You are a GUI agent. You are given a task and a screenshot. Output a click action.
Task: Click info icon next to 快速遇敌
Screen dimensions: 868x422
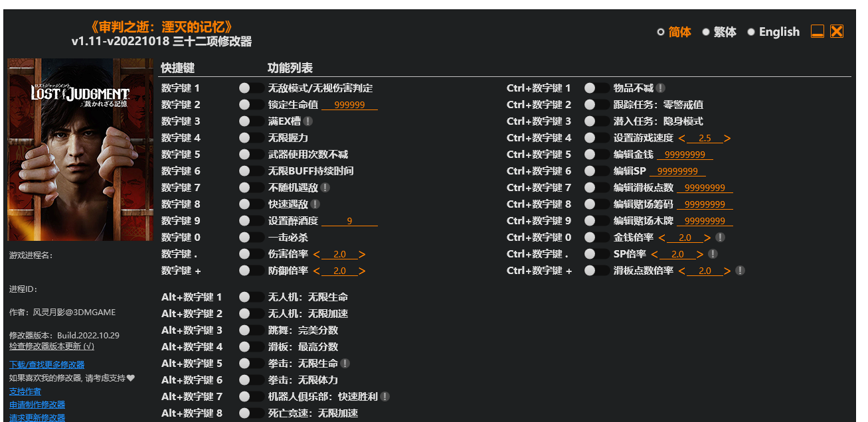315,204
